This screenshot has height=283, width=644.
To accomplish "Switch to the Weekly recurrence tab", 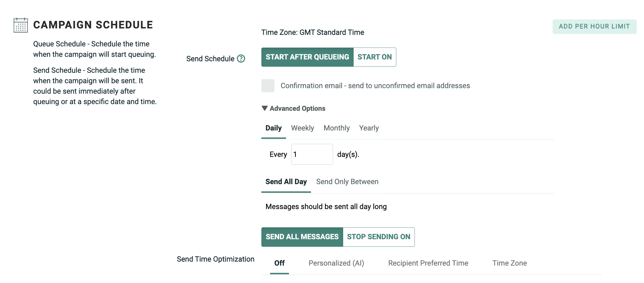I will point(303,128).
